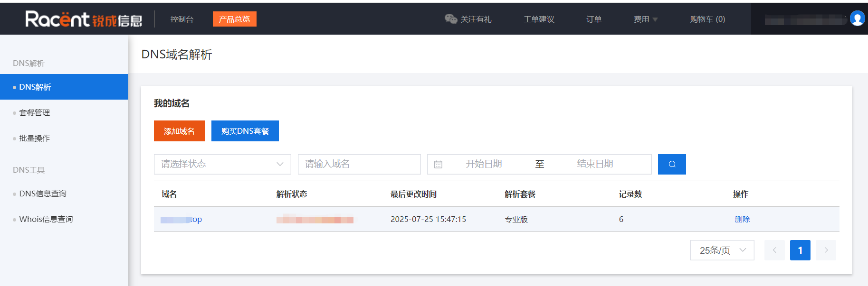
Task: Go to next page arrow
Action: 826,250
